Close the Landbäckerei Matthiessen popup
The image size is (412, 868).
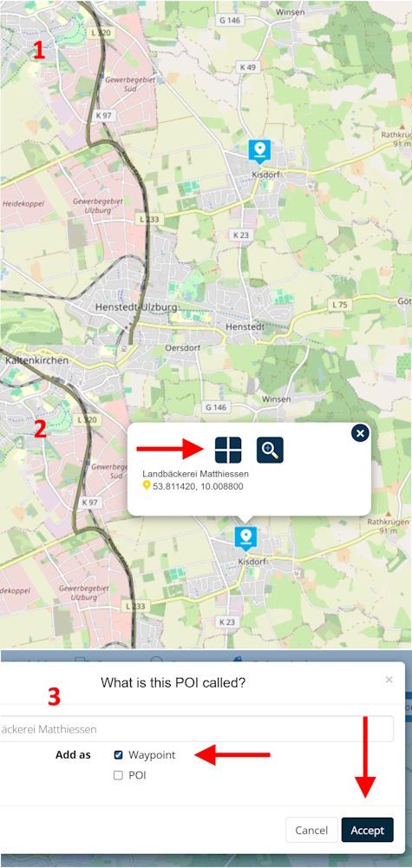pos(360,433)
